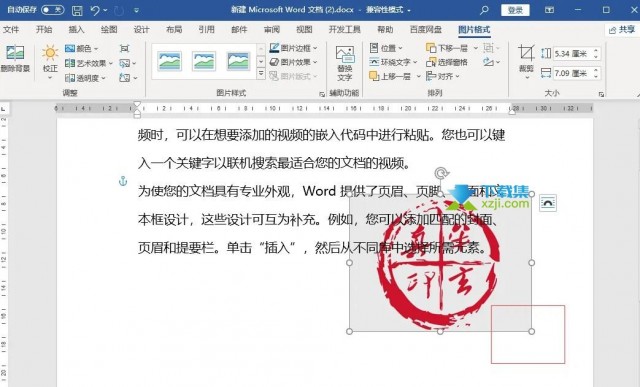The height and width of the screenshot is (387, 640).
Task: Show the next row of picture styles
Action: [261, 62]
